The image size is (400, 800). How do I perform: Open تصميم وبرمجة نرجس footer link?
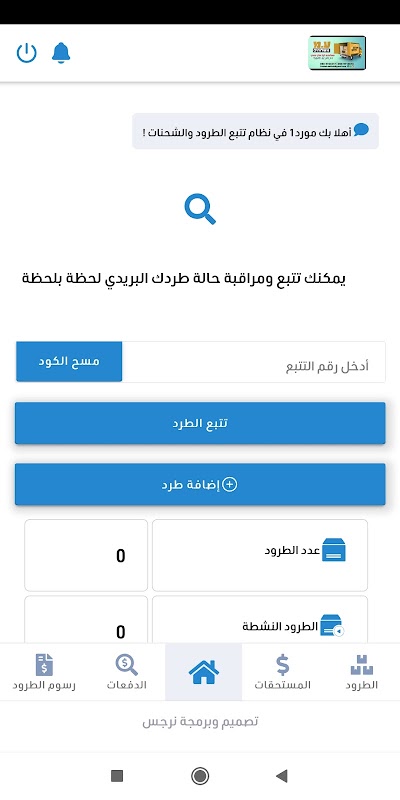[200, 721]
